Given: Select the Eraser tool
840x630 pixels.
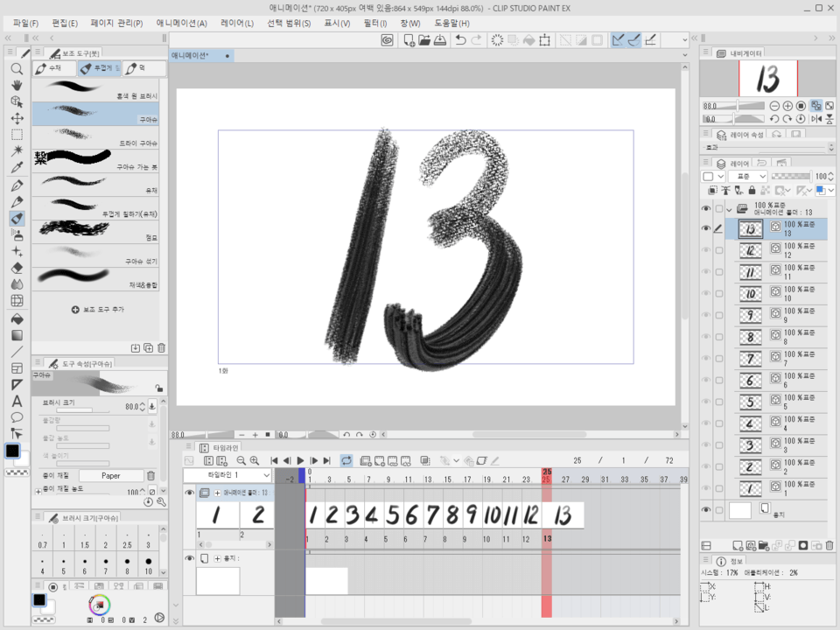Looking at the screenshot, I should click(17, 268).
